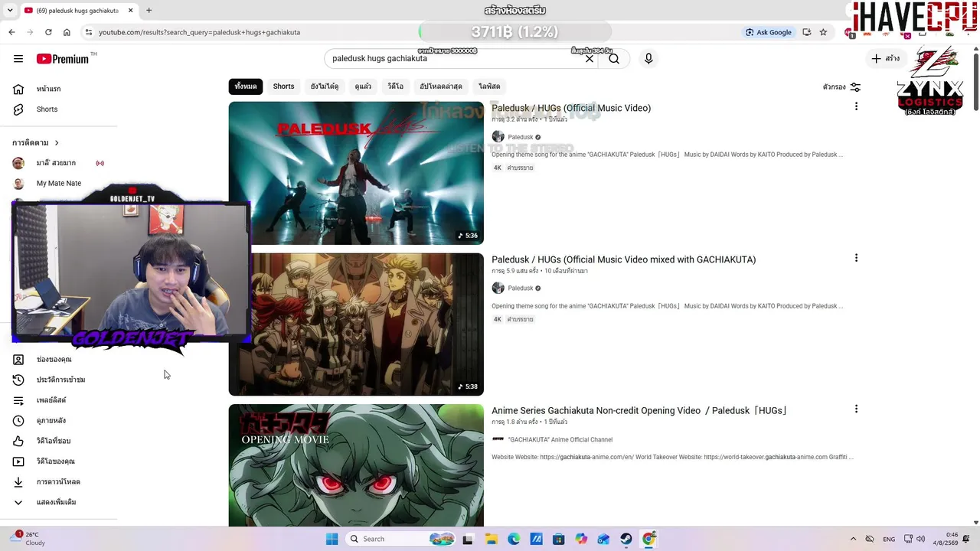Play the Paledusk HUGs concert thumbnail
Screen dimensions: 980x551
356,173
